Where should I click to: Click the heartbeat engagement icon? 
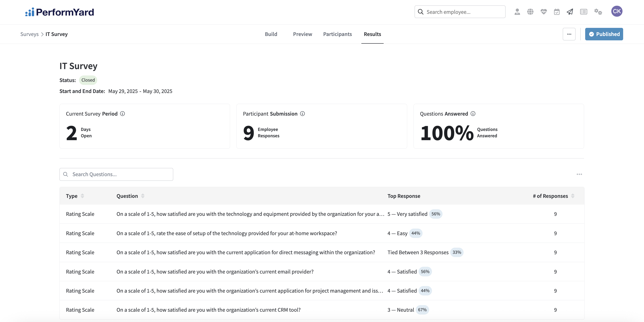(x=543, y=12)
